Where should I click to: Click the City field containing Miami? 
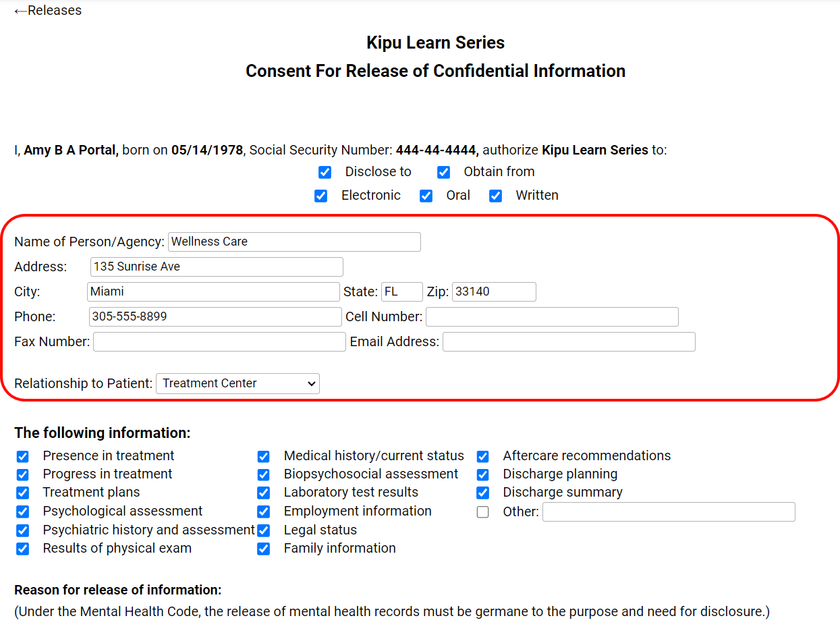[x=213, y=292]
